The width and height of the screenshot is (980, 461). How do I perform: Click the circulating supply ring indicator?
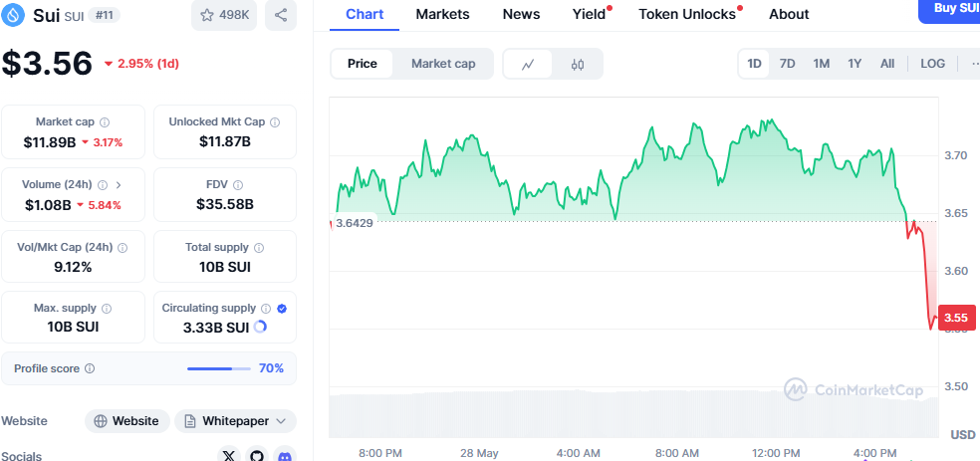point(260,327)
